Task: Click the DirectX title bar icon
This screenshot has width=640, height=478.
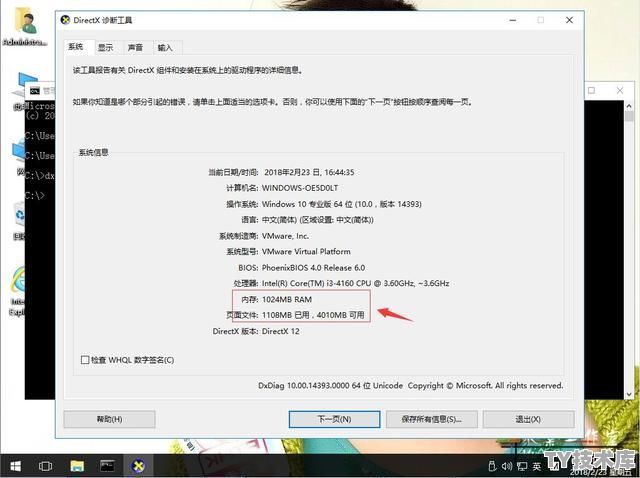Action: [65, 20]
